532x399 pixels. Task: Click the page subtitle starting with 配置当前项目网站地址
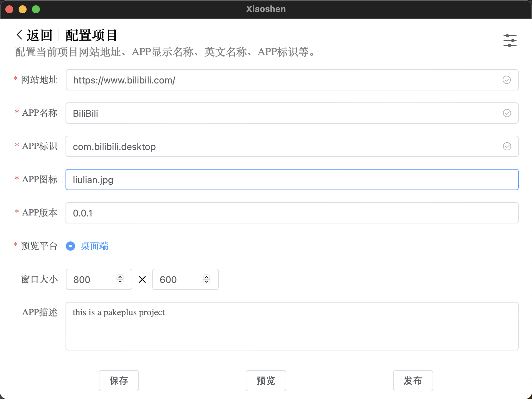click(x=165, y=52)
